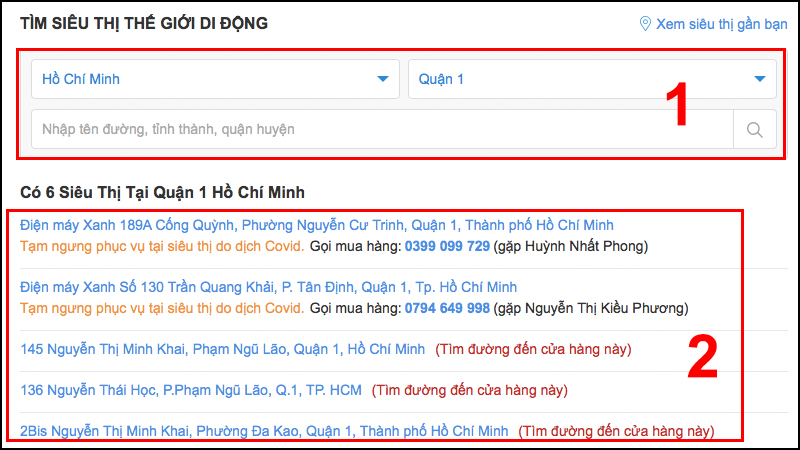The width and height of the screenshot is (800, 450).
Task: Open 2Bis Nguyễn Thị Minh Khai store link
Action: 264,431
